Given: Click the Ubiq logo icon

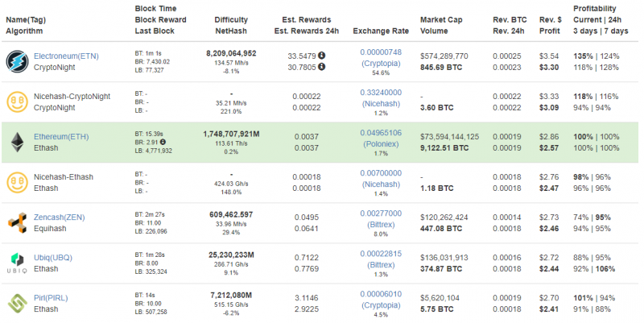Looking at the screenshot, I should click(x=16, y=263).
